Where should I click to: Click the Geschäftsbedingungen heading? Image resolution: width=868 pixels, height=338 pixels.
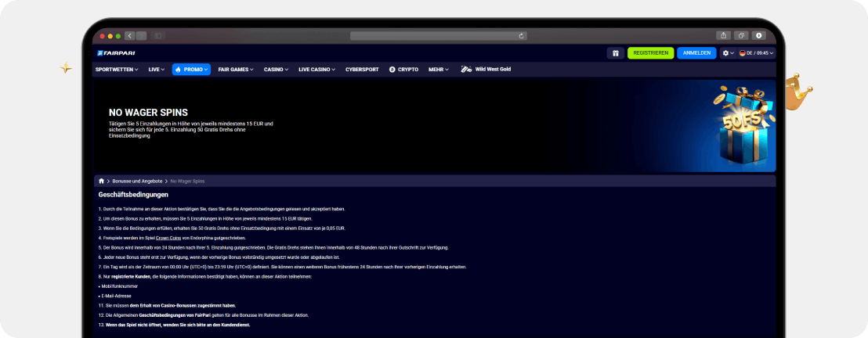point(133,195)
